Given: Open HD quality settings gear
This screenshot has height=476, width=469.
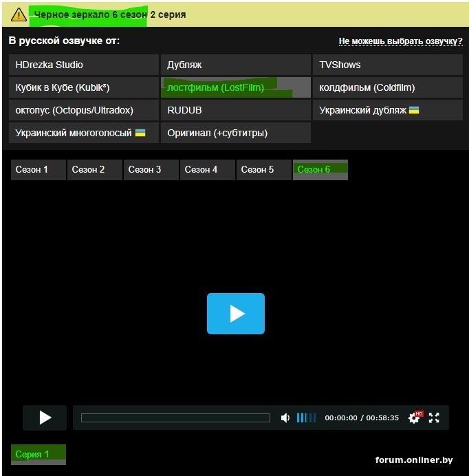Looking at the screenshot, I should point(415,418).
